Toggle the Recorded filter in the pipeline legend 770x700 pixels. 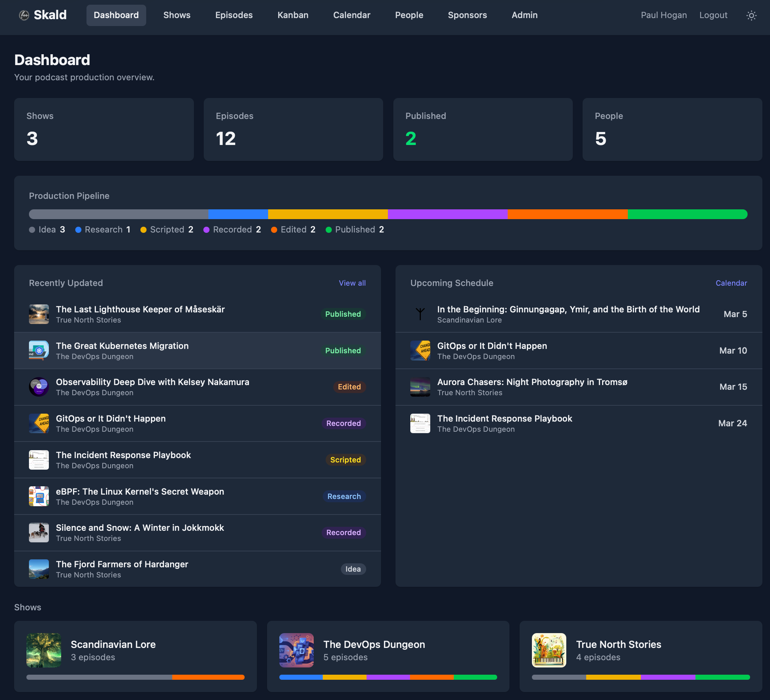point(232,229)
